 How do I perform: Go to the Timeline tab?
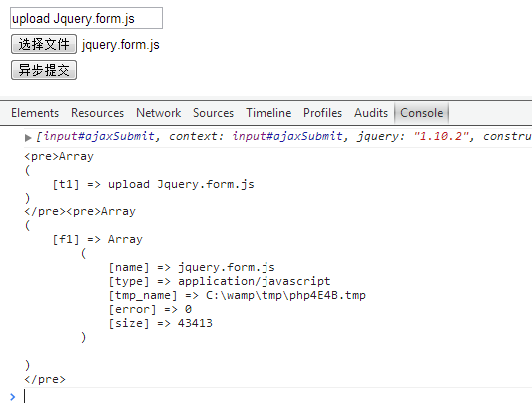(268, 113)
